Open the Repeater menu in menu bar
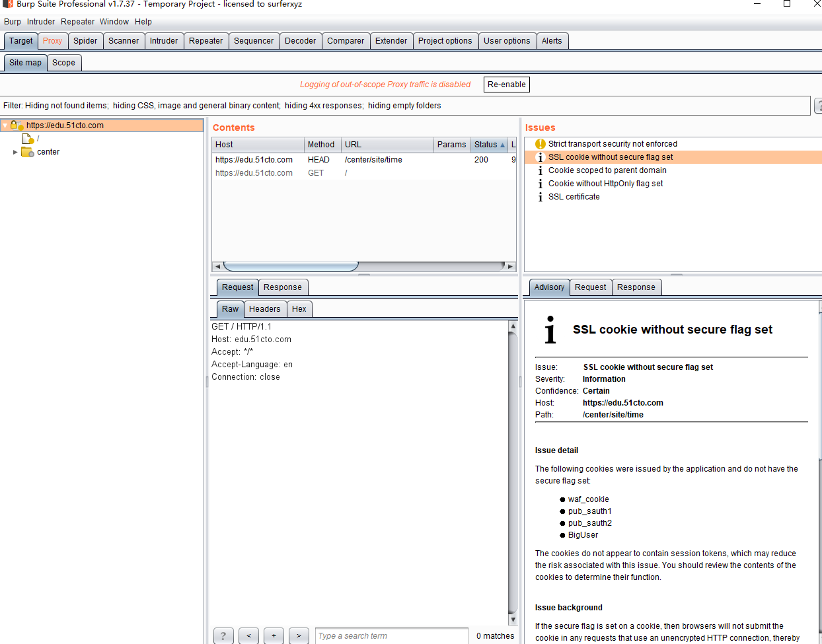This screenshot has width=822, height=644. pos(78,22)
